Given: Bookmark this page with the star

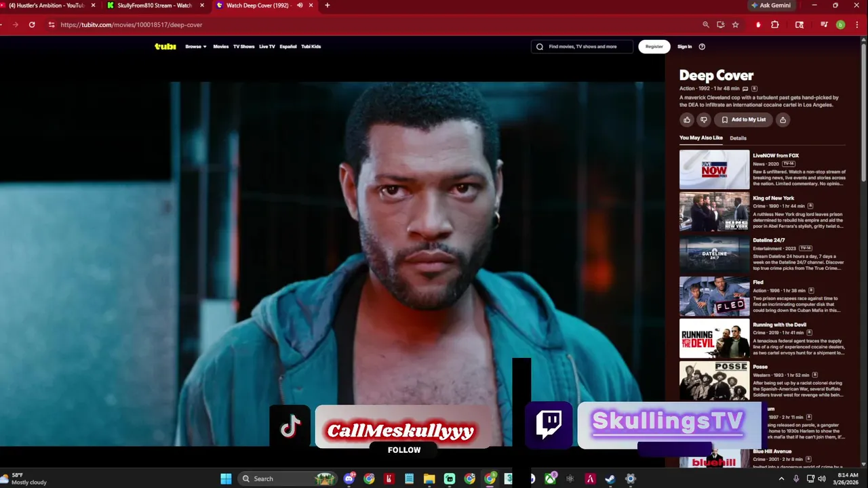Looking at the screenshot, I should pyautogui.click(x=735, y=24).
